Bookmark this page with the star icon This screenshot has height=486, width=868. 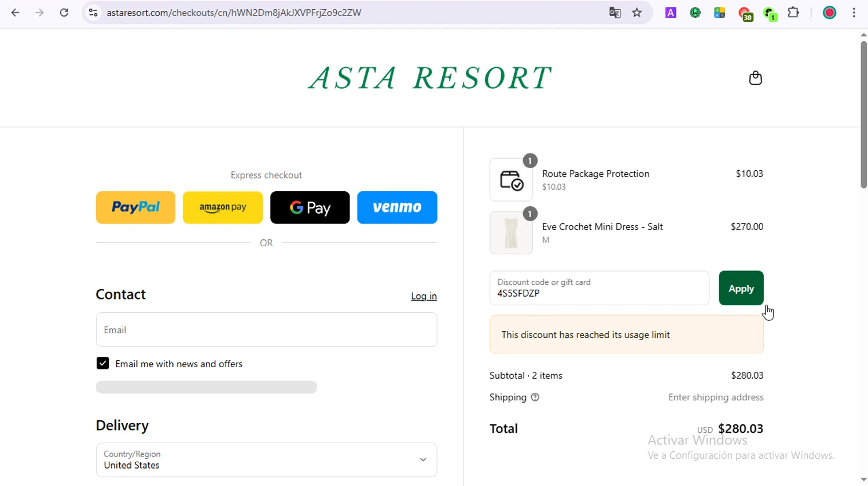click(x=637, y=12)
